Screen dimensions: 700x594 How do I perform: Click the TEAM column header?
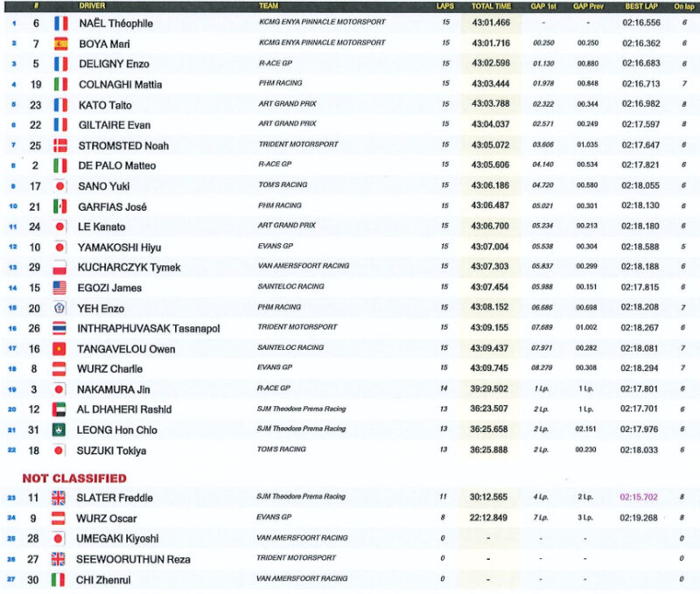click(269, 5)
